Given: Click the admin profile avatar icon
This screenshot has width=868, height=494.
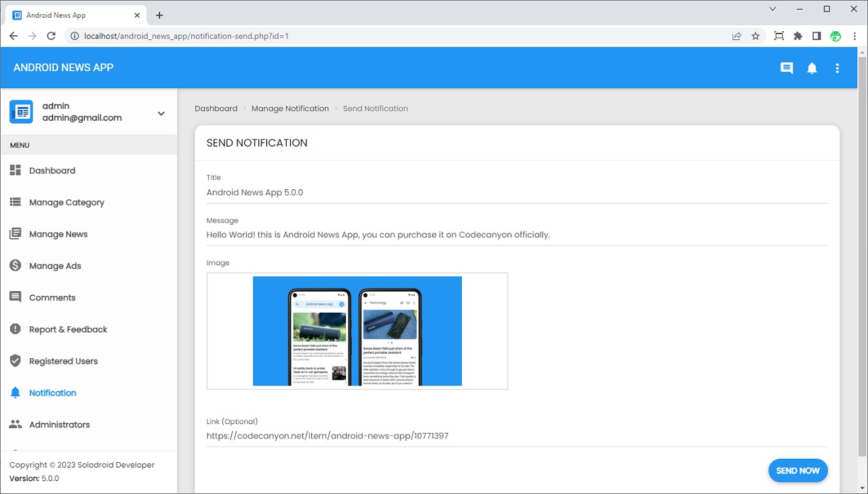Looking at the screenshot, I should point(21,112).
